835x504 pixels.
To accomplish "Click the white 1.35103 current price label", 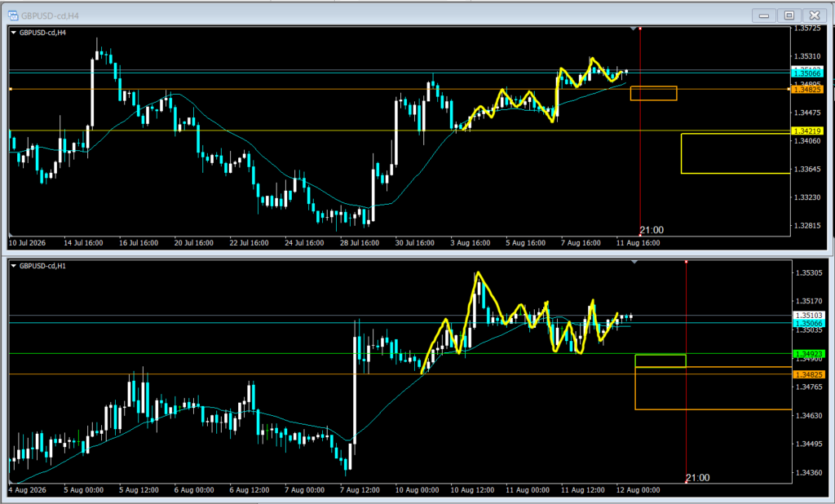I will [x=809, y=316].
